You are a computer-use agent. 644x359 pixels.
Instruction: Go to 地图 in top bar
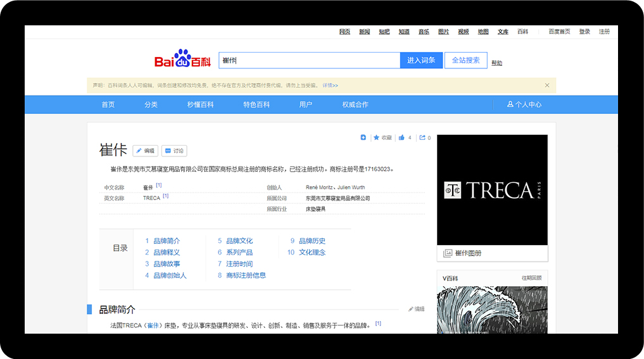[x=483, y=32]
